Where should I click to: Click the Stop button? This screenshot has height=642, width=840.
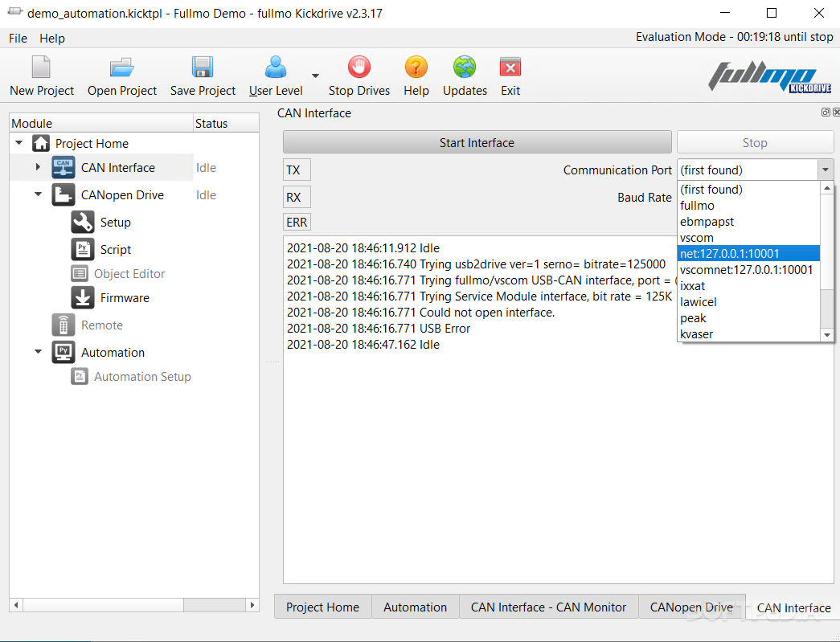tap(755, 142)
